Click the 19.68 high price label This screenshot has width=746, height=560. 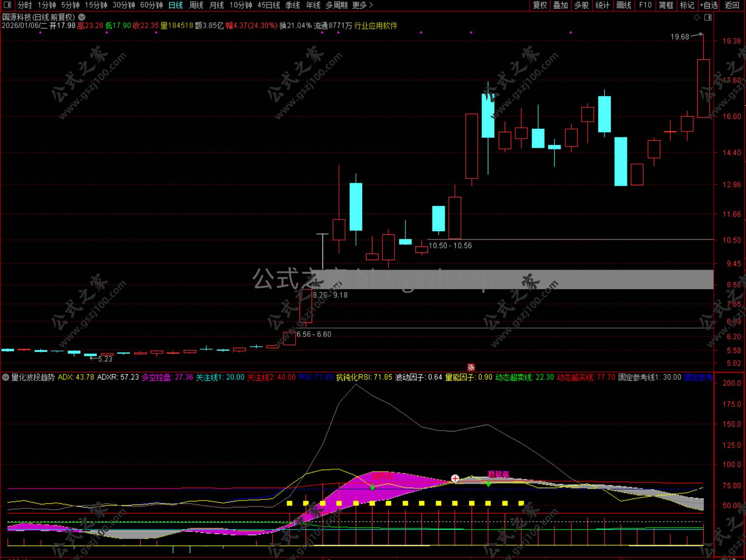[x=680, y=37]
